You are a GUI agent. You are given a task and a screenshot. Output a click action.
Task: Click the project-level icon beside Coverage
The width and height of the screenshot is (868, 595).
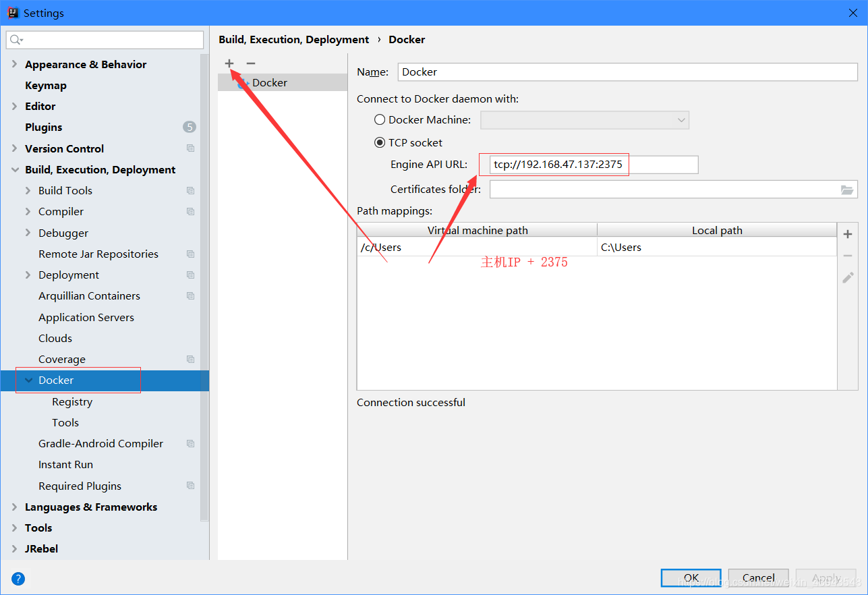(x=190, y=359)
